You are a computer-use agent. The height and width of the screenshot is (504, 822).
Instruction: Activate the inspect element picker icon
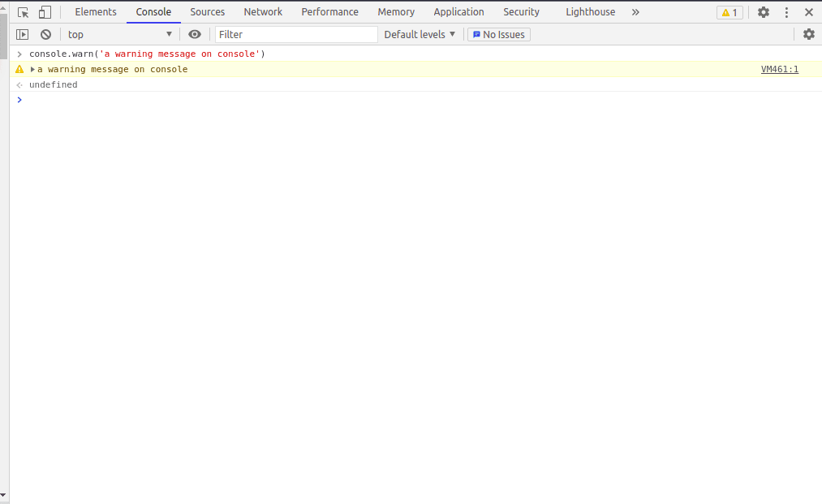point(23,13)
